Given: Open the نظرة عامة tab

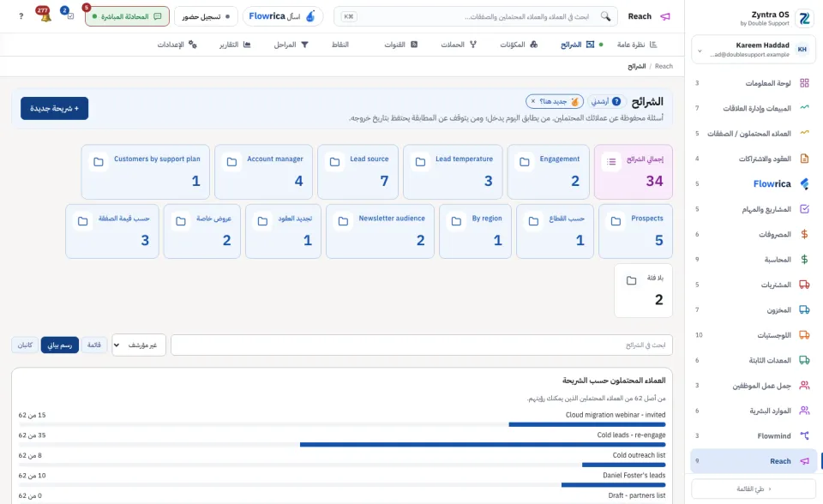Looking at the screenshot, I should pyautogui.click(x=637, y=45).
